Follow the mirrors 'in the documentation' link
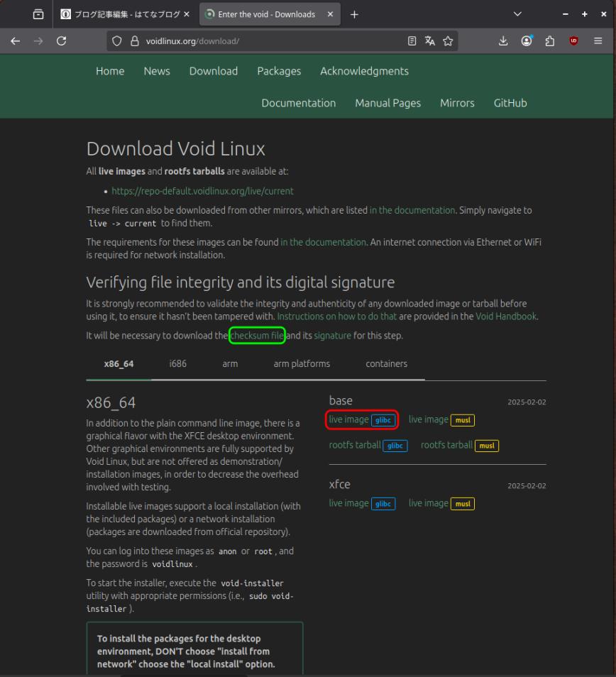 coord(412,210)
